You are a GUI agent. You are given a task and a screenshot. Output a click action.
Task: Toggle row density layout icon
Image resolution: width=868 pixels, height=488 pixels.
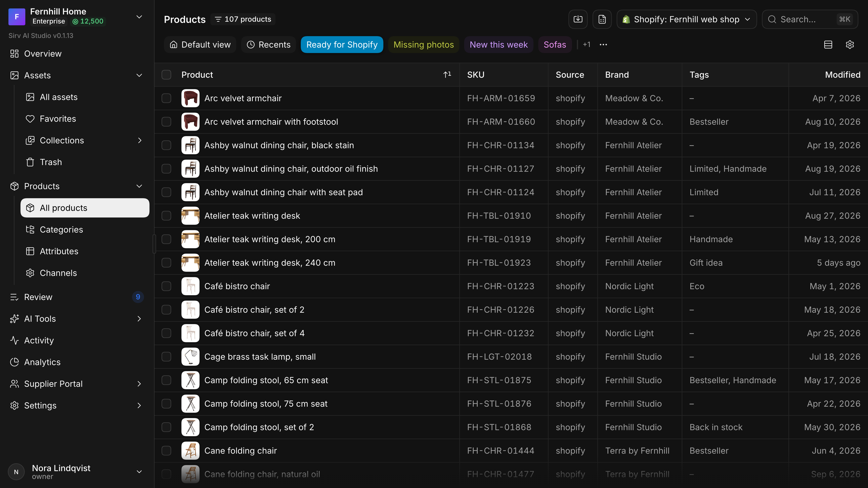pyautogui.click(x=828, y=44)
